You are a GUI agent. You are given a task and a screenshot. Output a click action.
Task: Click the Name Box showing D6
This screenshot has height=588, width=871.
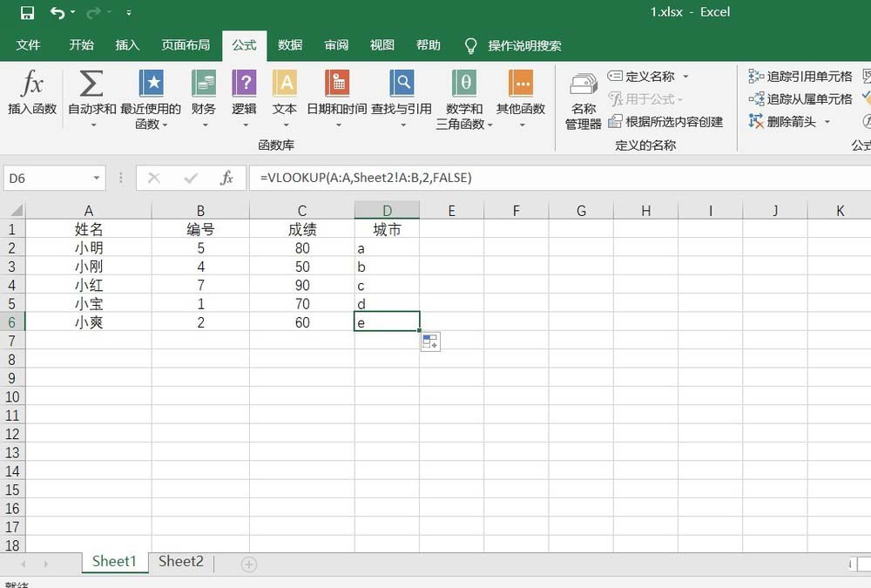pos(48,179)
